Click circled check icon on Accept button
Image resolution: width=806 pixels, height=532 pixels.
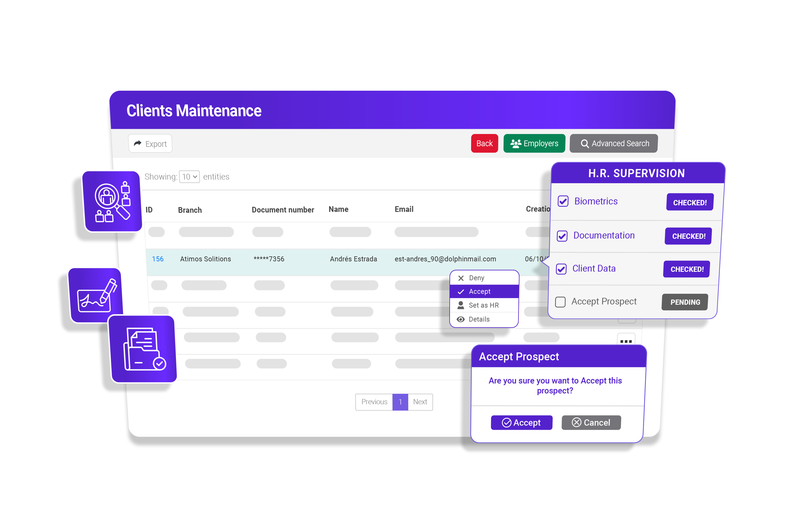(x=506, y=423)
